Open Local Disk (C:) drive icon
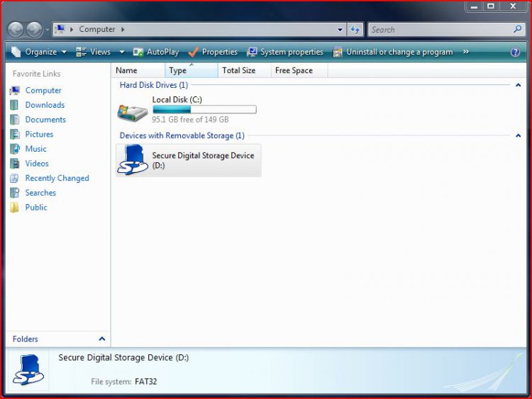The height and width of the screenshot is (399, 532). pos(133,111)
